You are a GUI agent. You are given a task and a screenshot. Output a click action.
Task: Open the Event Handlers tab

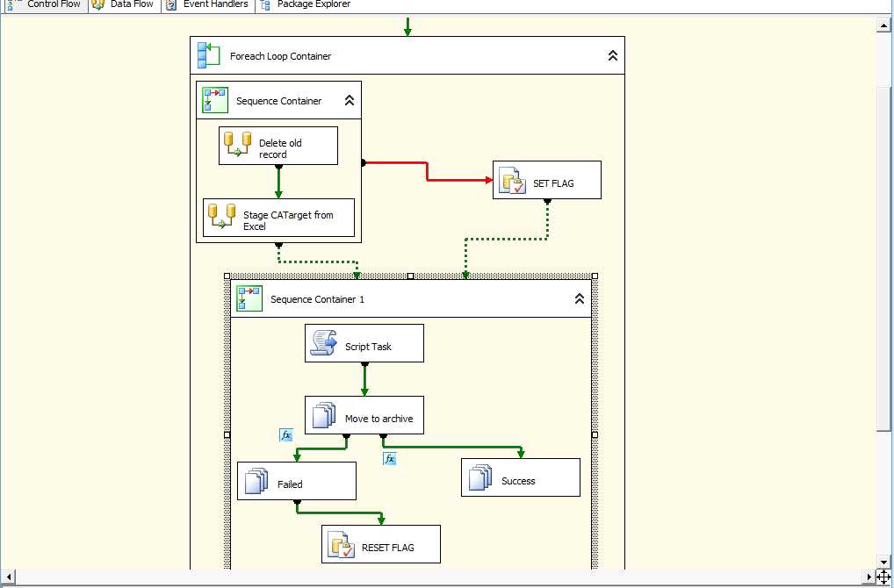coord(208,5)
